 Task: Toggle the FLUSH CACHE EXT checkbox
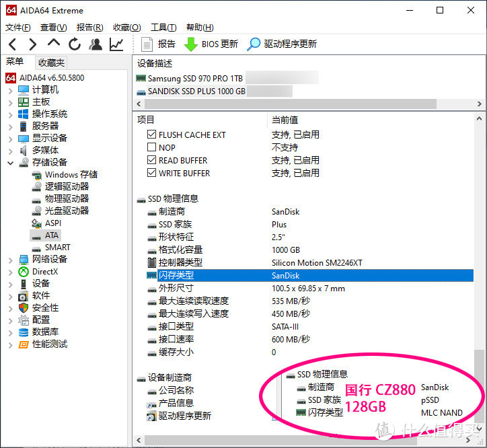click(x=151, y=135)
